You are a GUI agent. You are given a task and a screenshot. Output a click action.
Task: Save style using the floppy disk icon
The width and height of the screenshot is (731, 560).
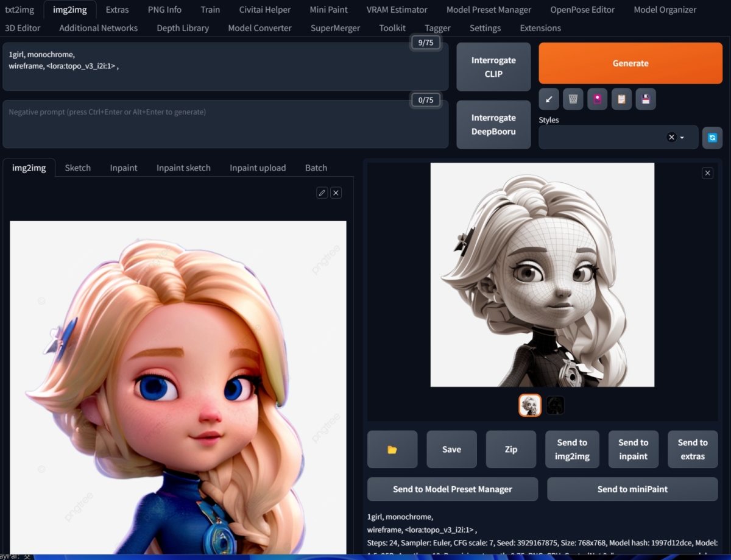(x=646, y=99)
